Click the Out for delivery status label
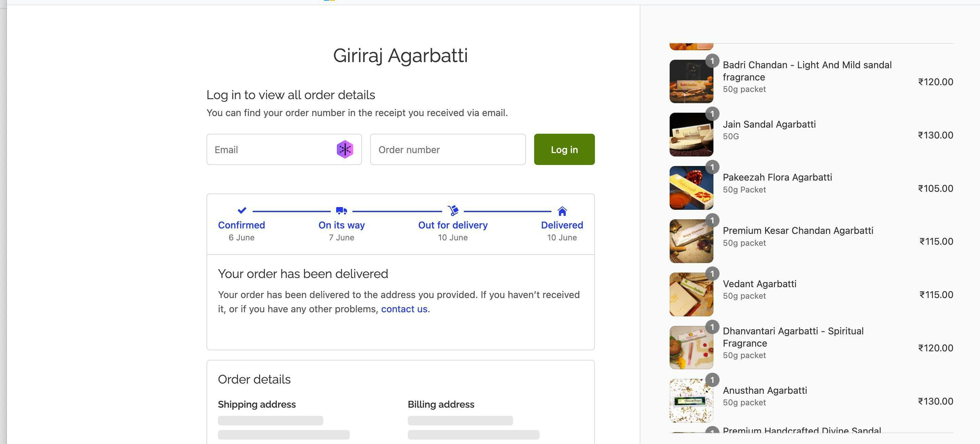The image size is (980, 444). (453, 225)
